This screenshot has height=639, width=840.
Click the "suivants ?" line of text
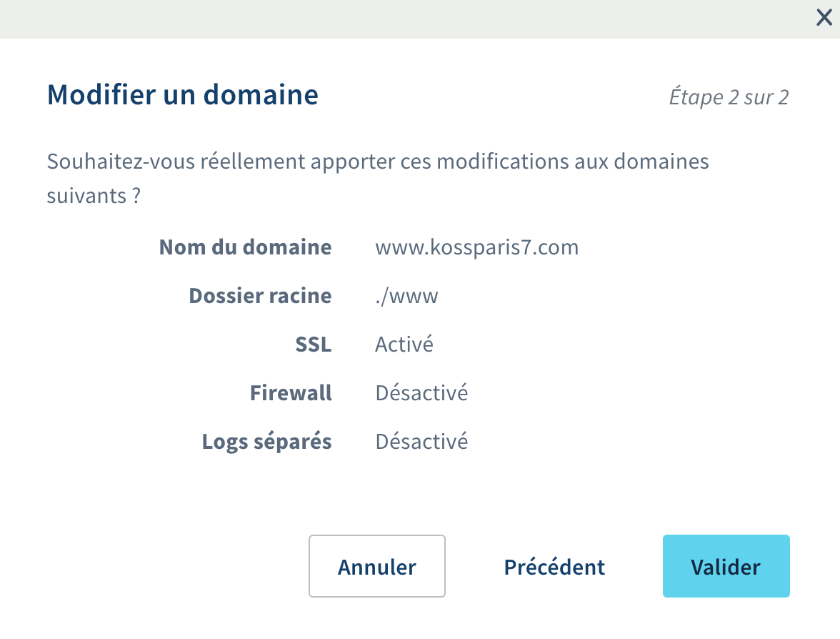point(93,195)
